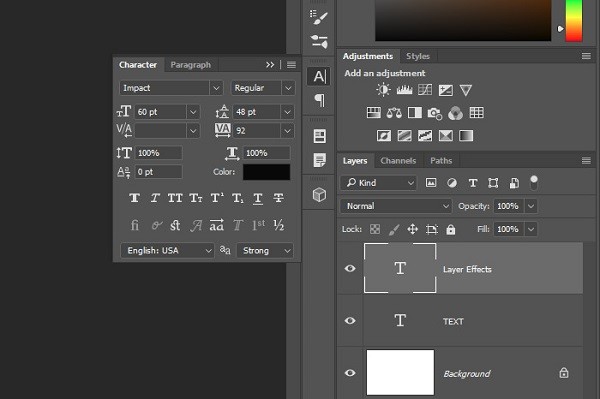Open the English: USA language dropdown
Viewport: 600px width, 399px height.
point(167,251)
